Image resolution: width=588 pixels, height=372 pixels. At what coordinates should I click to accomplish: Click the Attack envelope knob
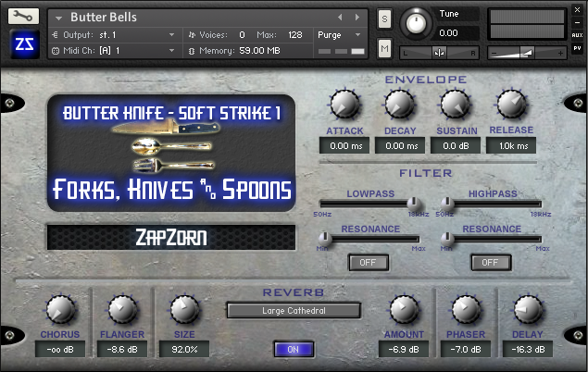[x=344, y=105]
